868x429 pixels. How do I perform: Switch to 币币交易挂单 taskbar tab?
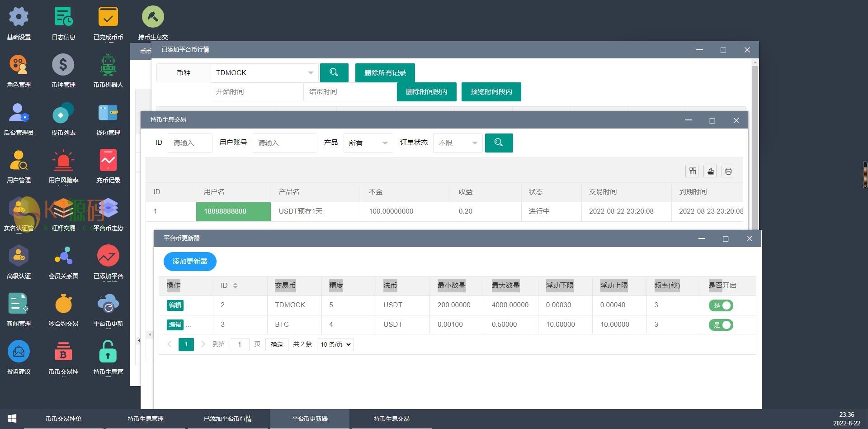pyautogui.click(x=64, y=419)
